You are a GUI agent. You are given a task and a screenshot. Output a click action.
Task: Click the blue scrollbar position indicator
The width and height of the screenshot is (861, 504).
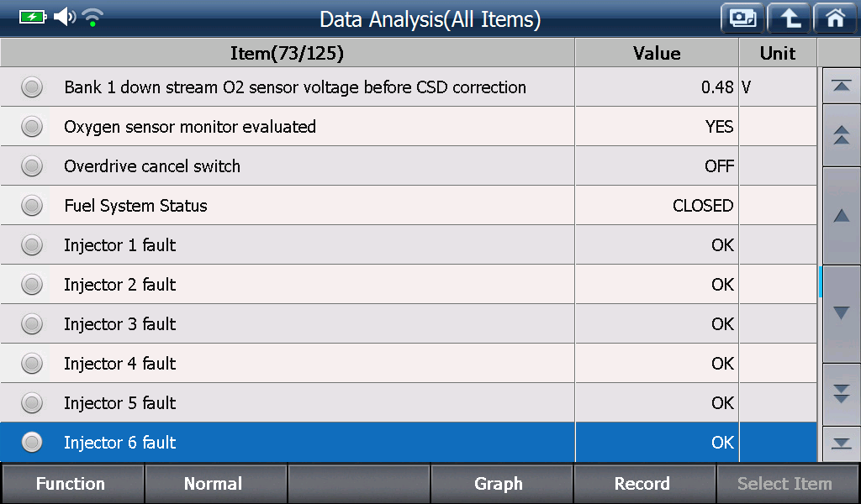(821, 282)
